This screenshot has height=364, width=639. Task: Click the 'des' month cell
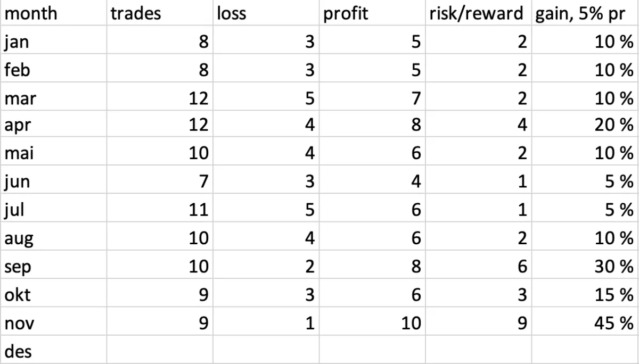pyautogui.click(x=53, y=349)
